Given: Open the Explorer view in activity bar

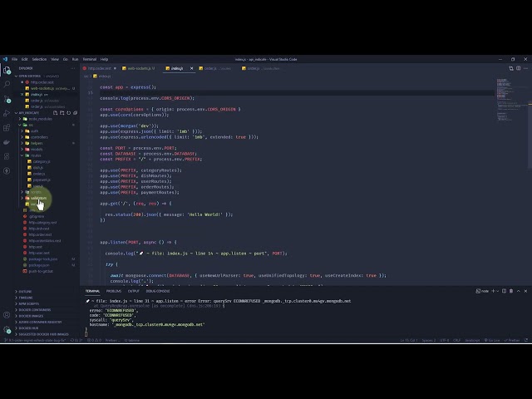Looking at the screenshot, I should [7, 70].
